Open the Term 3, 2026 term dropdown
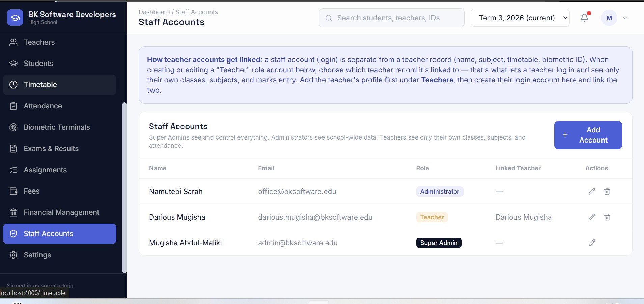644x304 pixels. pos(520,18)
